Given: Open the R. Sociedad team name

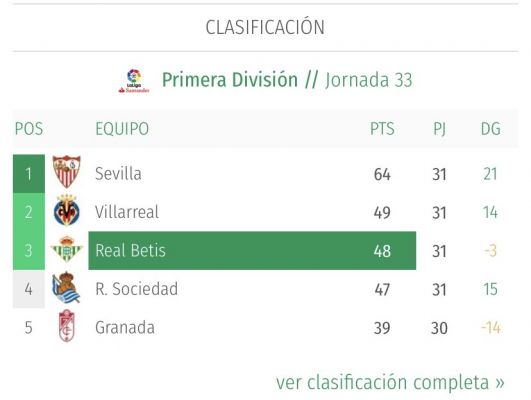Looking at the screenshot, I should (136, 289).
